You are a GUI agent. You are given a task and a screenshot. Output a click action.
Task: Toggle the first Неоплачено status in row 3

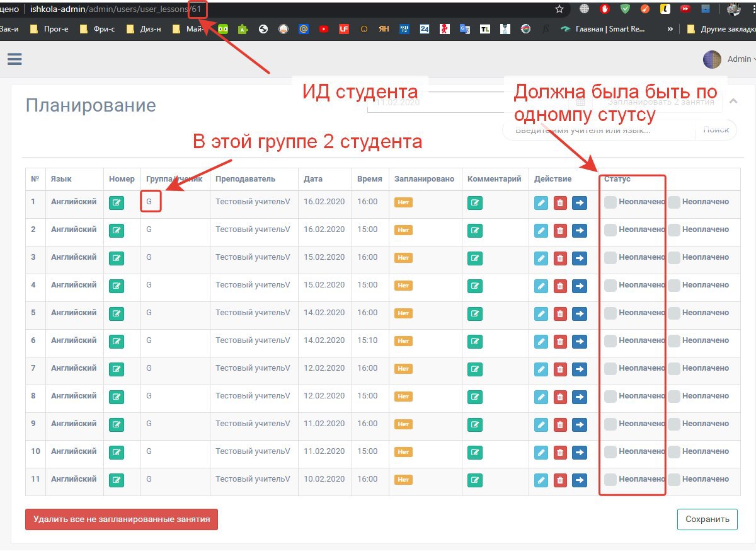(x=610, y=258)
